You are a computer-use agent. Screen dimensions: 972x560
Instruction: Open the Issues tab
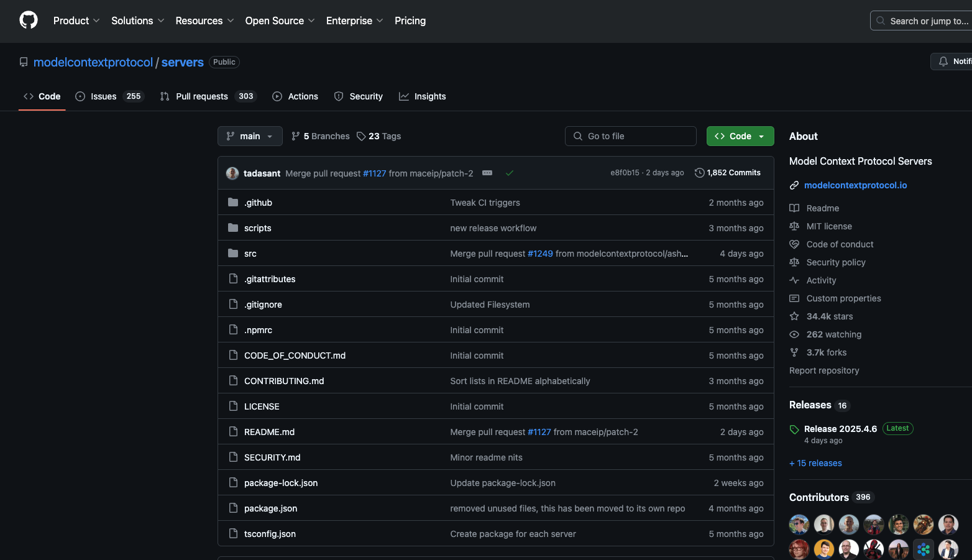110,96
